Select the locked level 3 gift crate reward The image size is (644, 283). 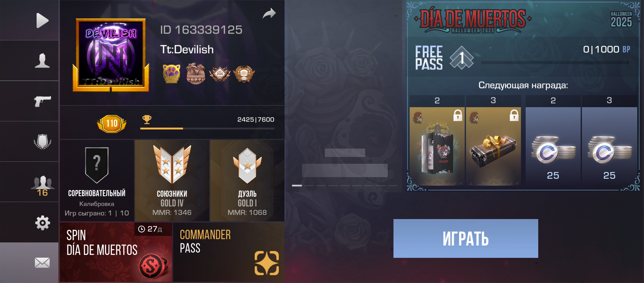pyautogui.click(x=493, y=146)
